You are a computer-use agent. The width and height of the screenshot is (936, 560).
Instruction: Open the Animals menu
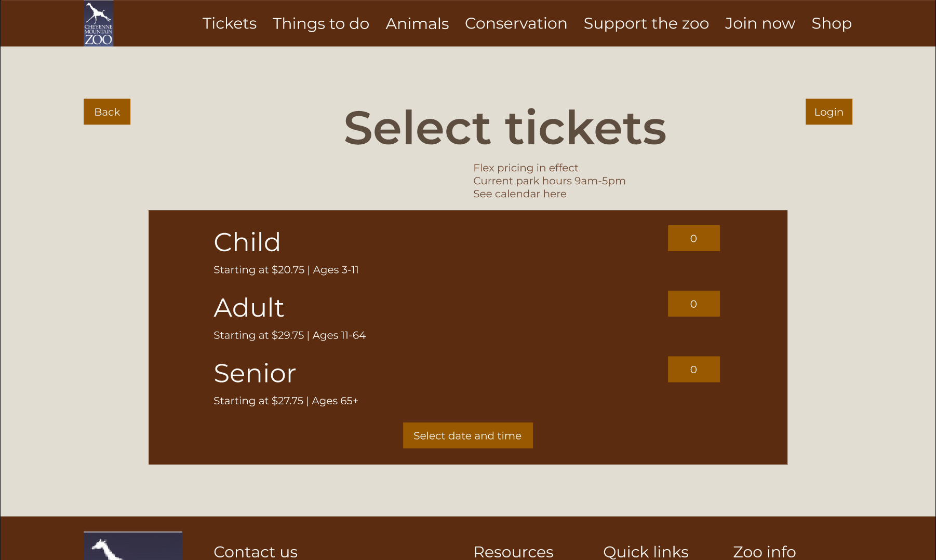[x=417, y=23]
